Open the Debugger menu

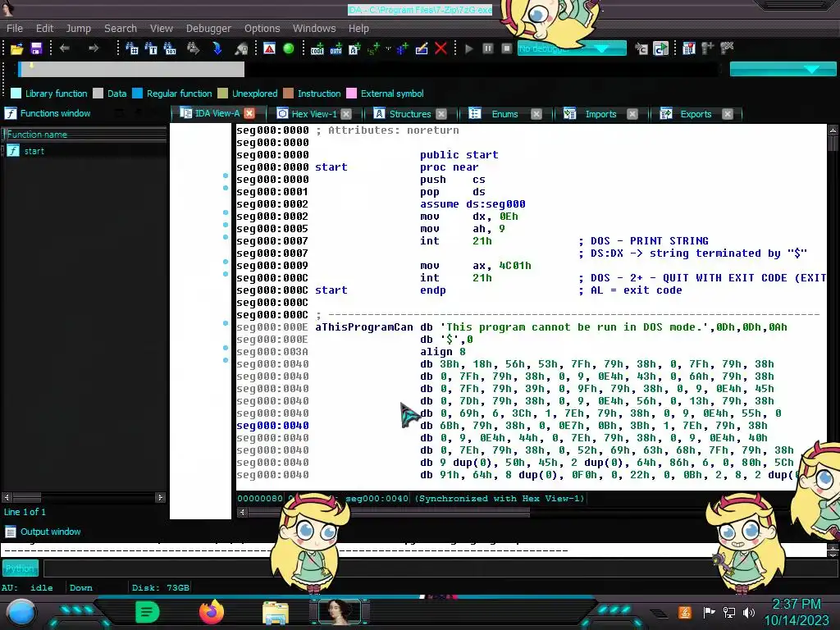[x=208, y=29]
